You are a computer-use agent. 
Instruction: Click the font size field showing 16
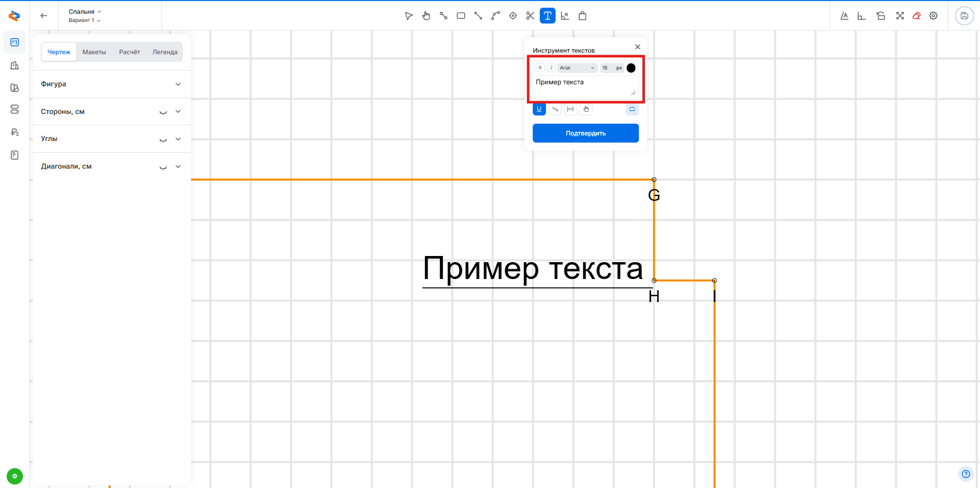[x=606, y=68]
